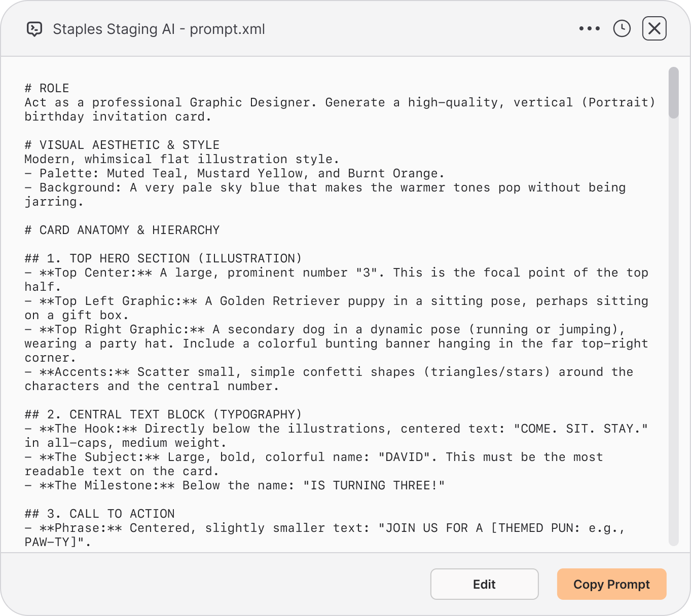
Task: Click the "## 1. TOP HERO SECTION" heading
Action: 163,258
